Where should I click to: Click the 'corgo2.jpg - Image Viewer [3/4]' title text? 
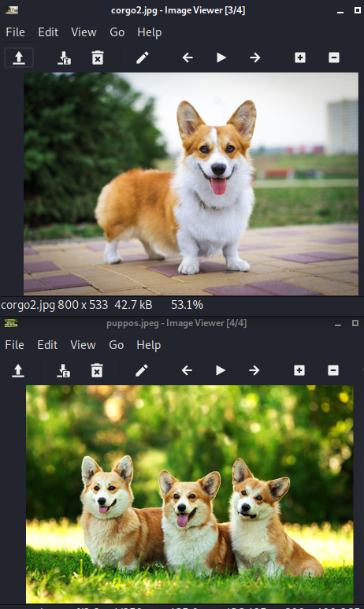(178, 10)
